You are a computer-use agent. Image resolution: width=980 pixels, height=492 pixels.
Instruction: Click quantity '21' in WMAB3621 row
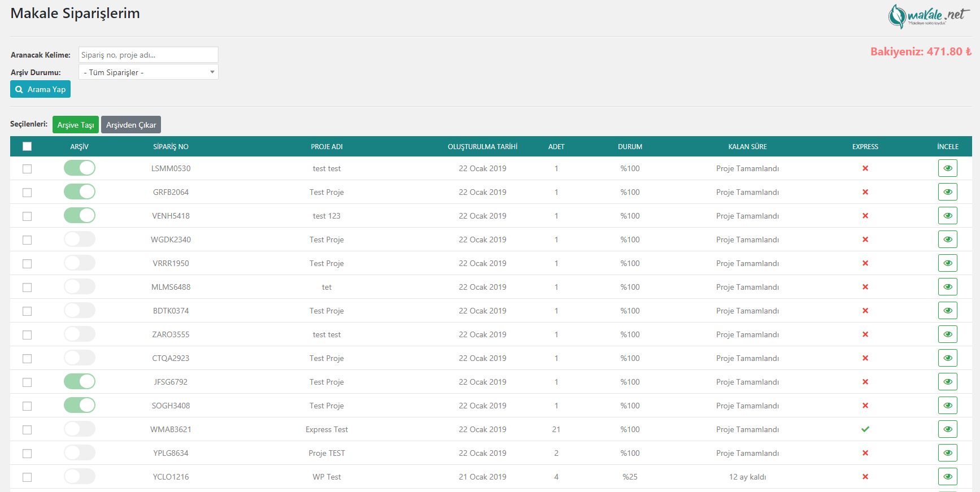pyautogui.click(x=556, y=429)
